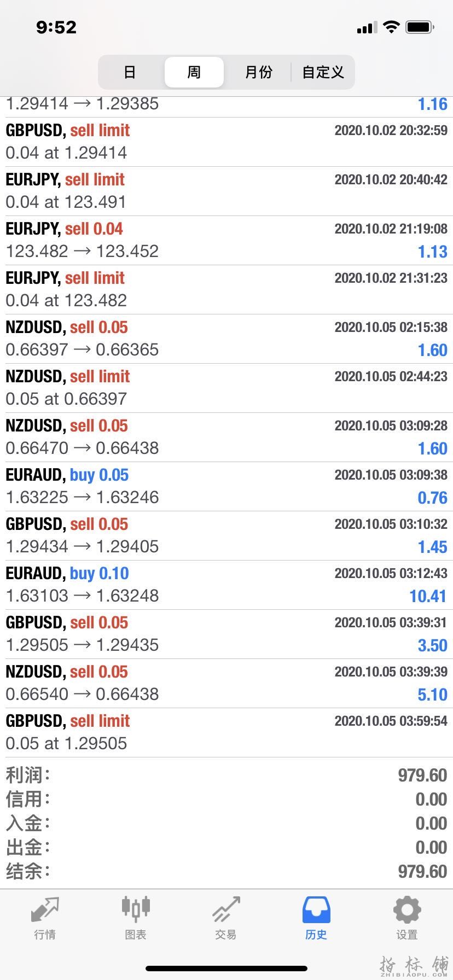Tap the cellular signal bars icon
The image size is (453, 980).
tap(367, 27)
